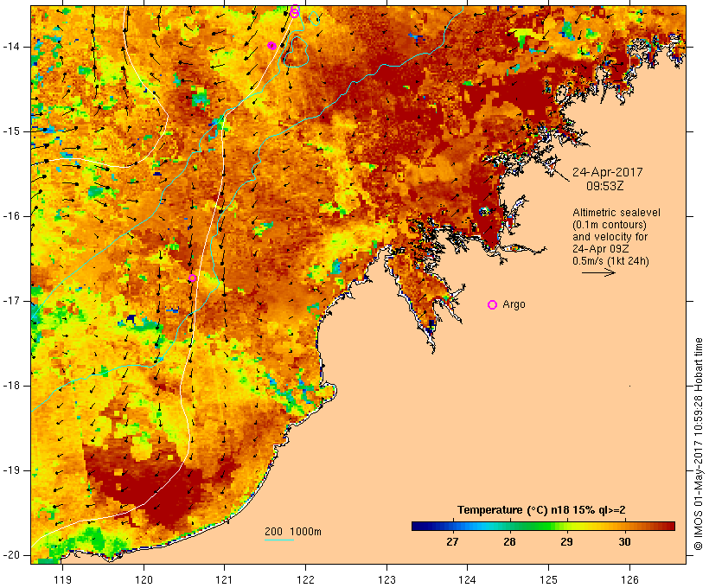Click the latitude label -17
Image resolution: width=709 pixels, height=588 pixels.
click(11, 301)
